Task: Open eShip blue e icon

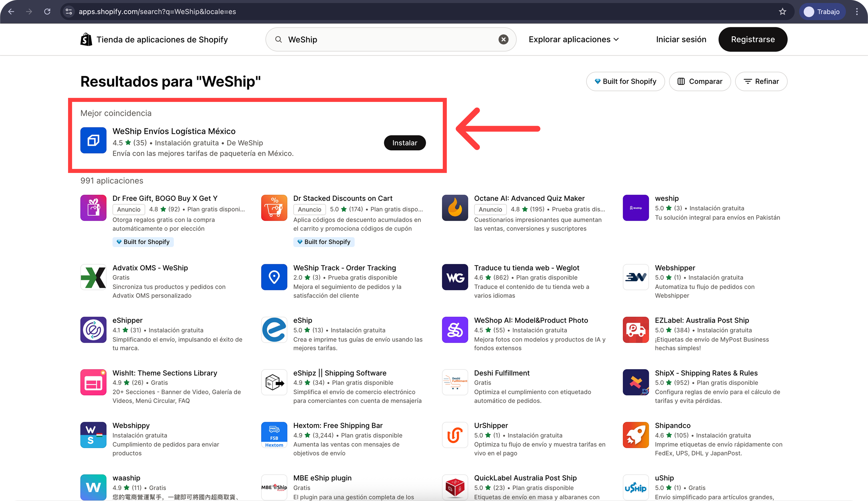Action: tap(274, 330)
